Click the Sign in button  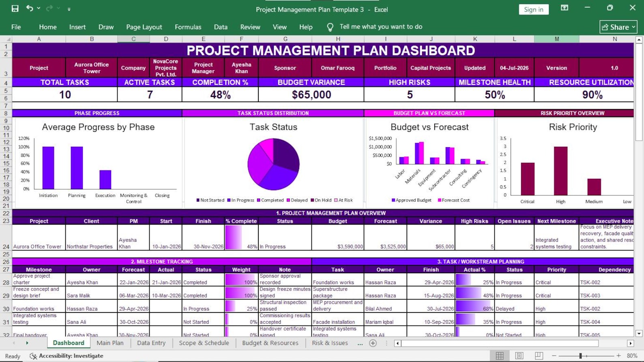tap(533, 9)
